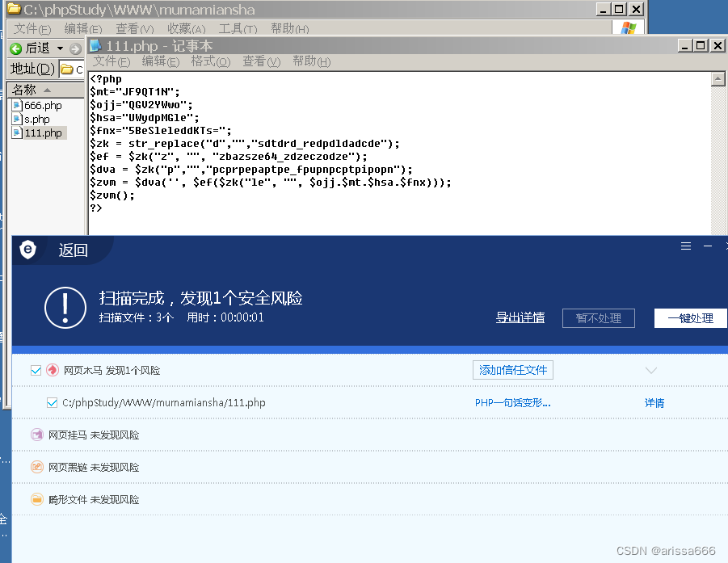This screenshot has height=563, width=728.
Task: Click the 暂不处理 button
Action: click(x=599, y=318)
